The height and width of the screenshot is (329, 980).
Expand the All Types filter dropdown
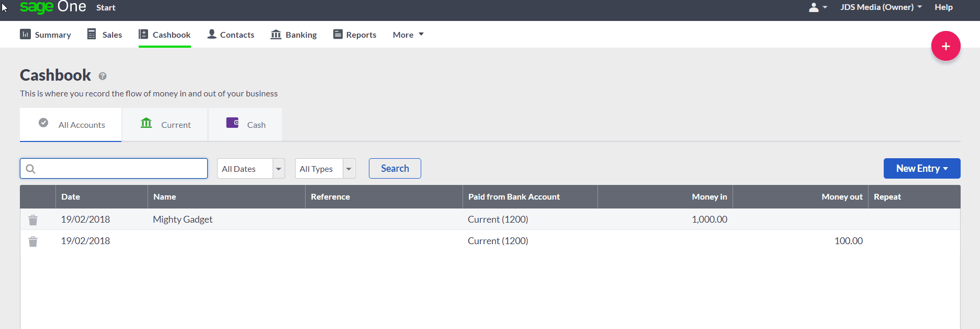[325, 169]
